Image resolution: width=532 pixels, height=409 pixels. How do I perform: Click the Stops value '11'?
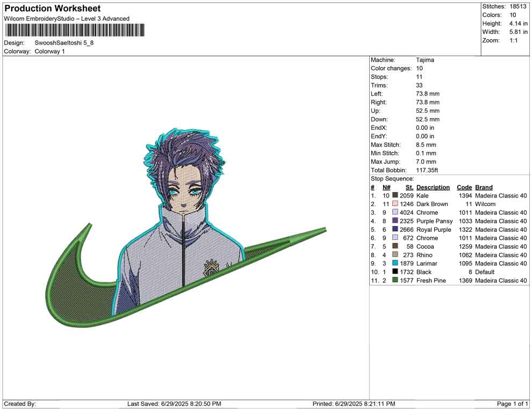point(419,77)
